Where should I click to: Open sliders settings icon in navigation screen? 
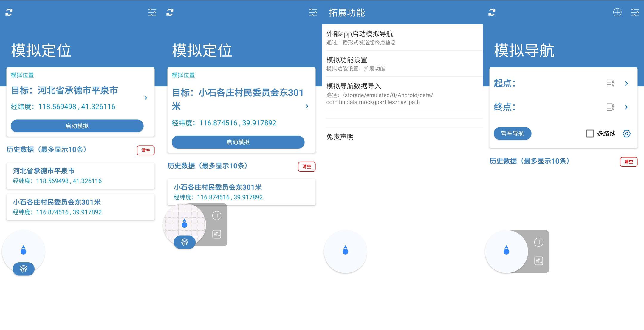coord(635,12)
